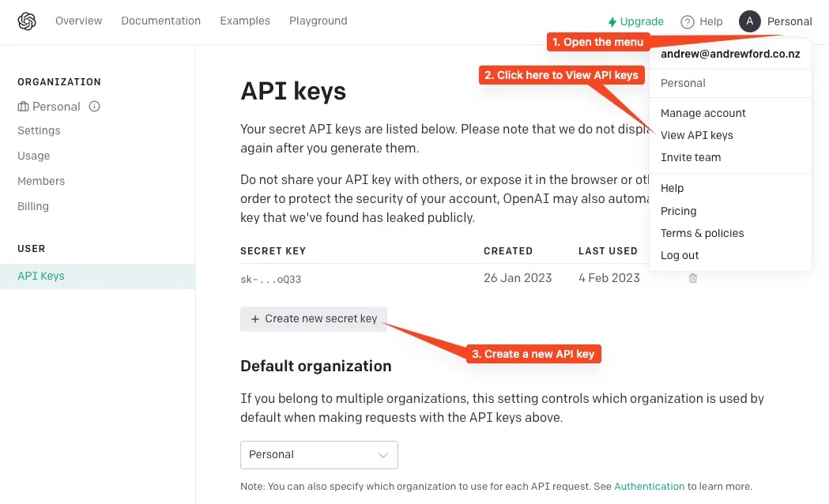Select Manage account from the menu
The image size is (829, 504).
tap(703, 113)
